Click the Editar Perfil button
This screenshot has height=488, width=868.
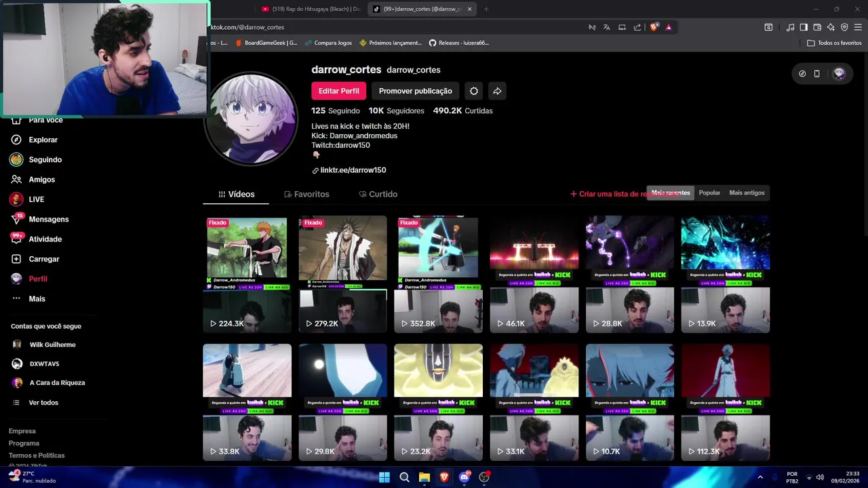338,91
